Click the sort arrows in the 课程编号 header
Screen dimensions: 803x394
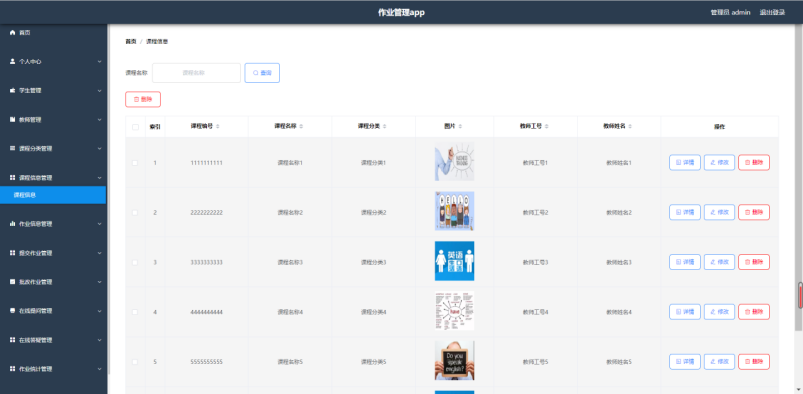pos(218,127)
